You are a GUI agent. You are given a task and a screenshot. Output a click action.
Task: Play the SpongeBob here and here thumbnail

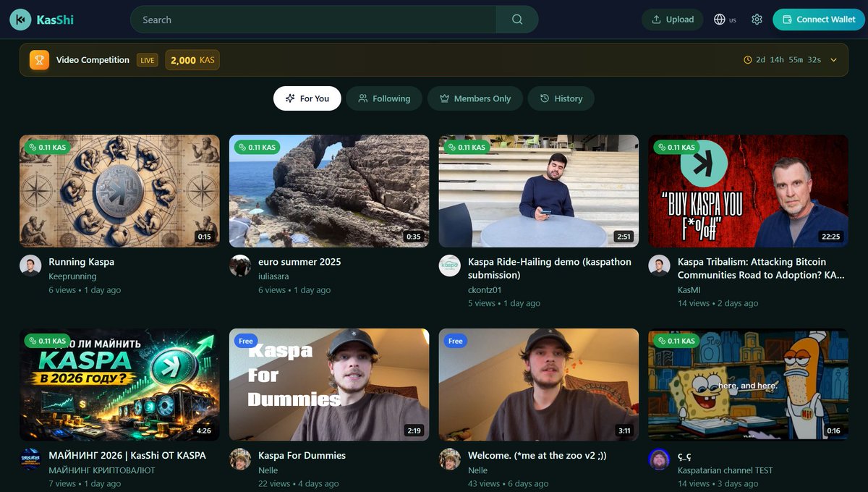[x=748, y=385]
